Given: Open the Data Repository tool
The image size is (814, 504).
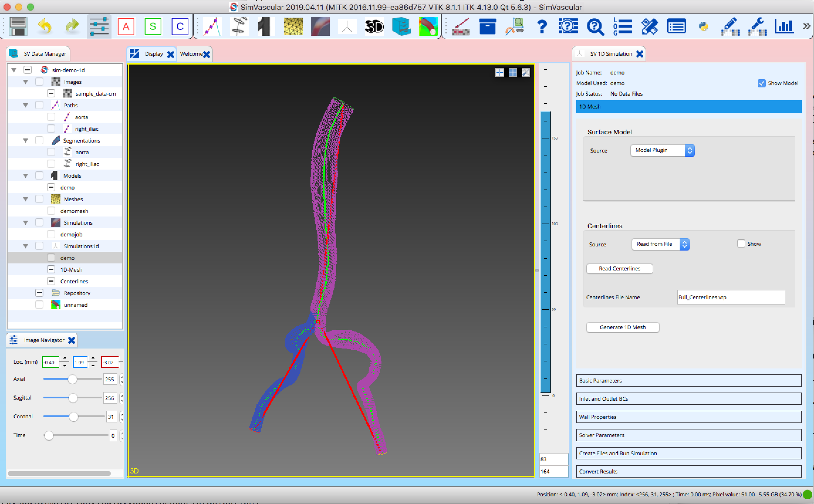Looking at the screenshot, I should [x=401, y=26].
